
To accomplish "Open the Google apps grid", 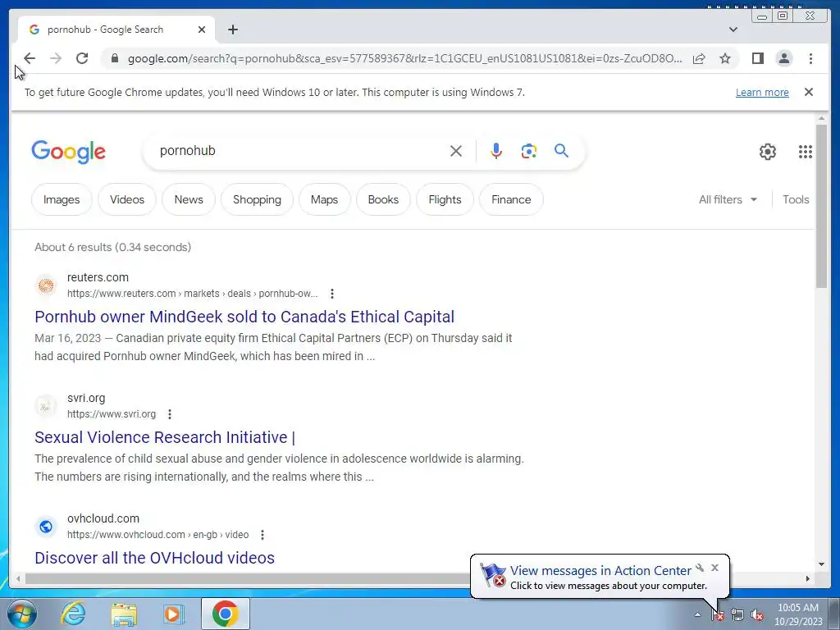I will [x=806, y=152].
